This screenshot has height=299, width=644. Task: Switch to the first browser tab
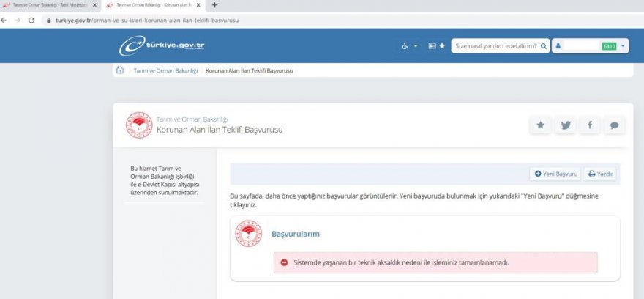(x=48, y=5)
